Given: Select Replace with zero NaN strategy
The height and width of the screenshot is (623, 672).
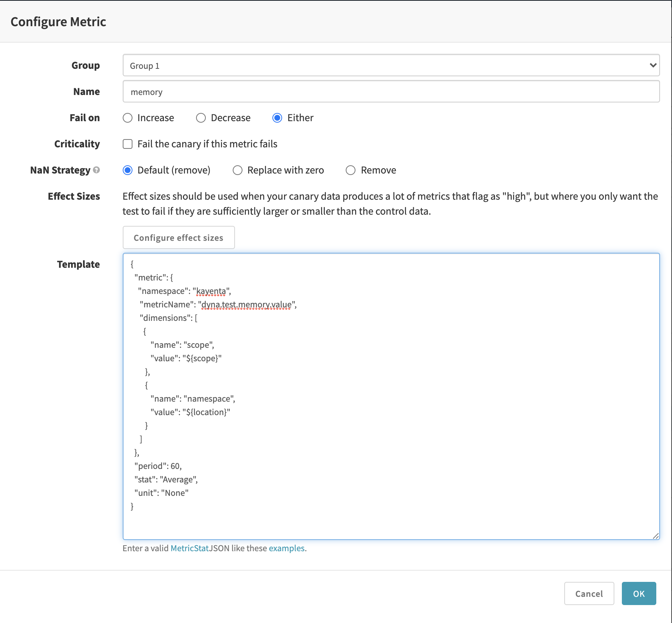Looking at the screenshot, I should [x=238, y=170].
